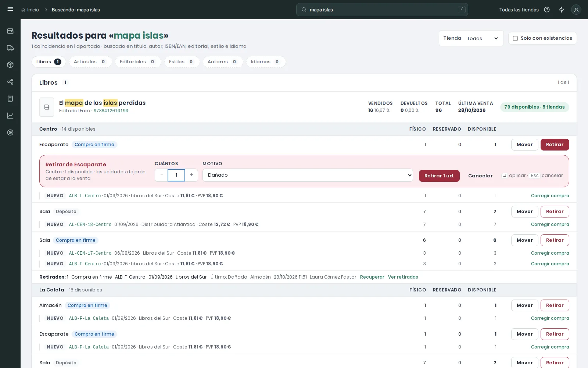This screenshot has width=588, height=368.
Task: Increase quantity with the plus stepper
Action: pyautogui.click(x=191, y=175)
